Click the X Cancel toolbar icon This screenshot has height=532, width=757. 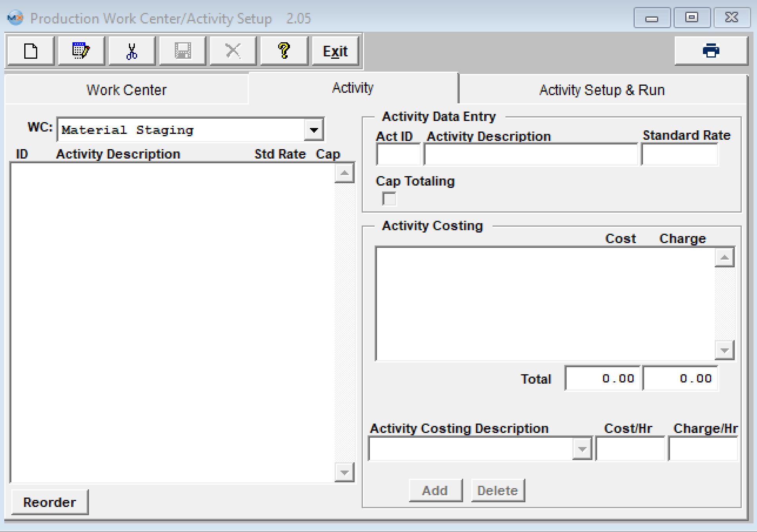click(x=233, y=51)
